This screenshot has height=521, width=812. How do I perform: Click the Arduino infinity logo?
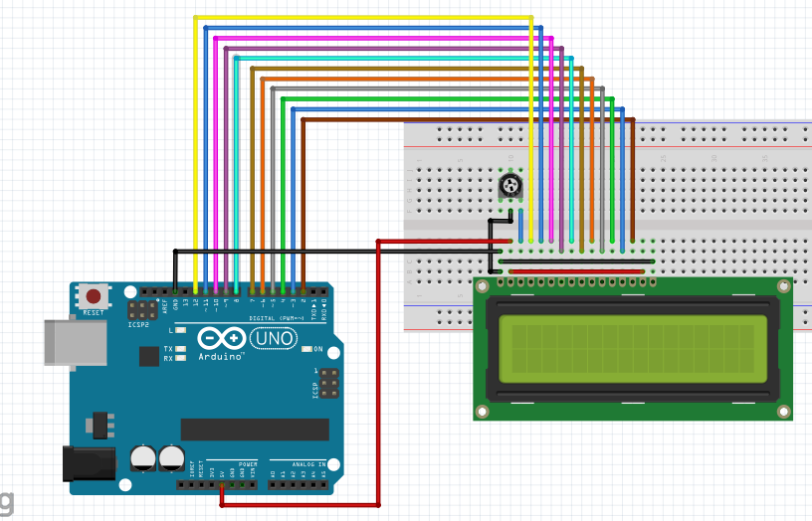[222, 338]
